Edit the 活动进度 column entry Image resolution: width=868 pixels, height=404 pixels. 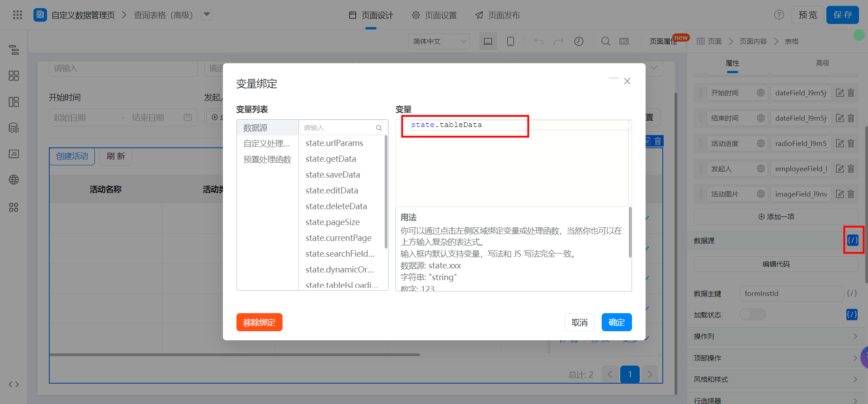click(840, 143)
